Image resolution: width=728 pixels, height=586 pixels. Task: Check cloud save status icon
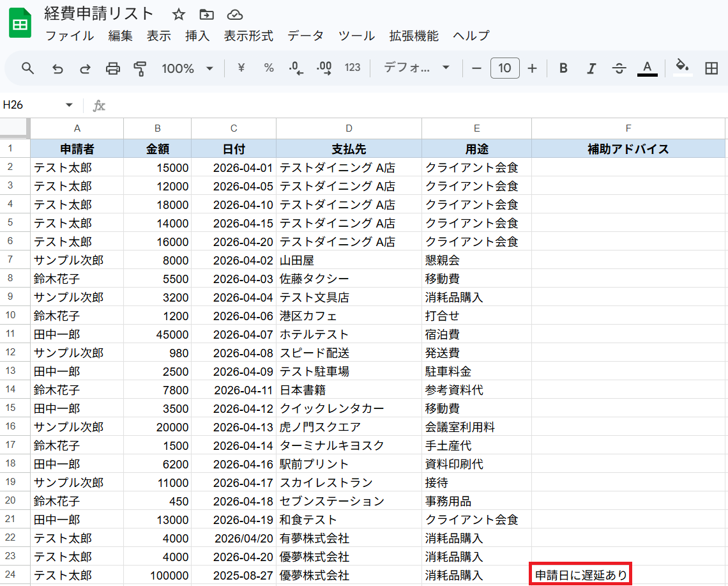point(235,15)
